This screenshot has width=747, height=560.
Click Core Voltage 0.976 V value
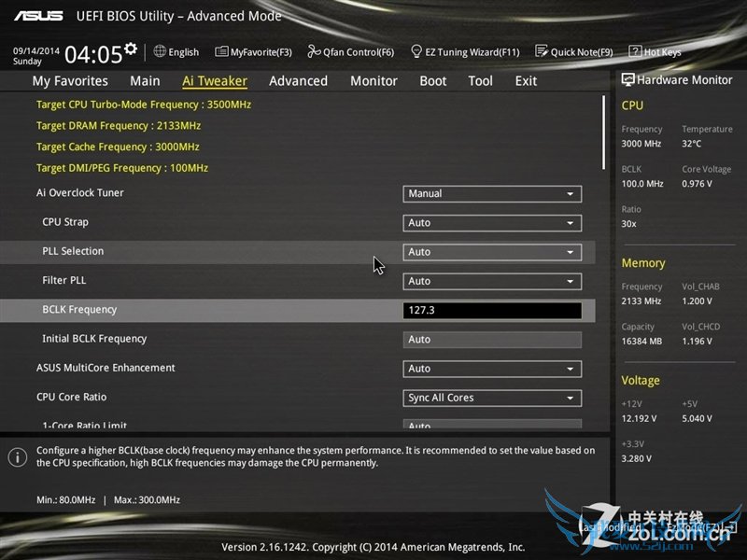tap(697, 183)
